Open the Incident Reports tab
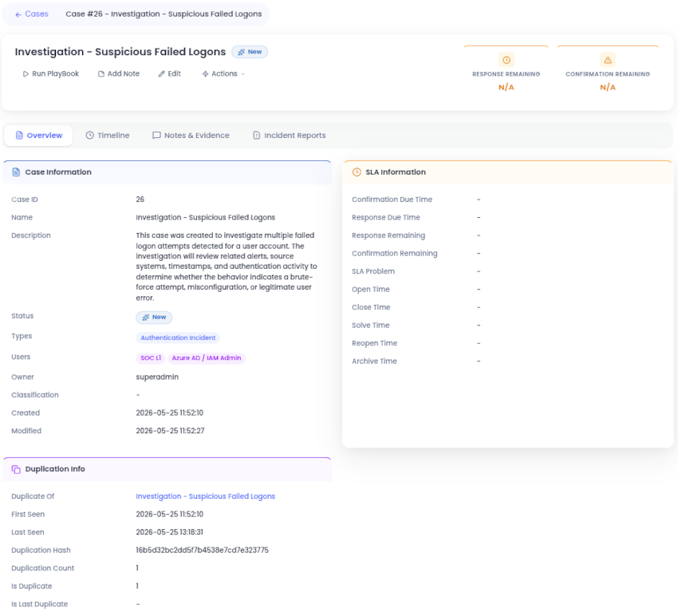Viewport: 678px width, 616px height. tap(290, 136)
